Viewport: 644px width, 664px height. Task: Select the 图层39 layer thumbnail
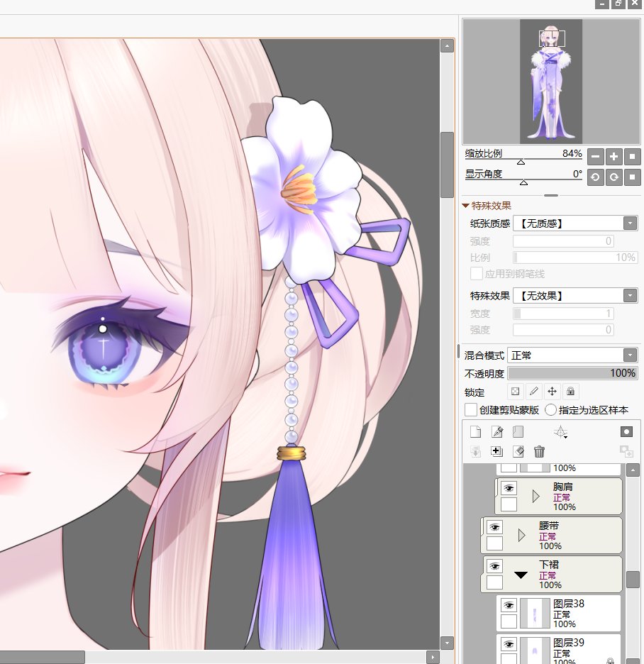(x=534, y=651)
